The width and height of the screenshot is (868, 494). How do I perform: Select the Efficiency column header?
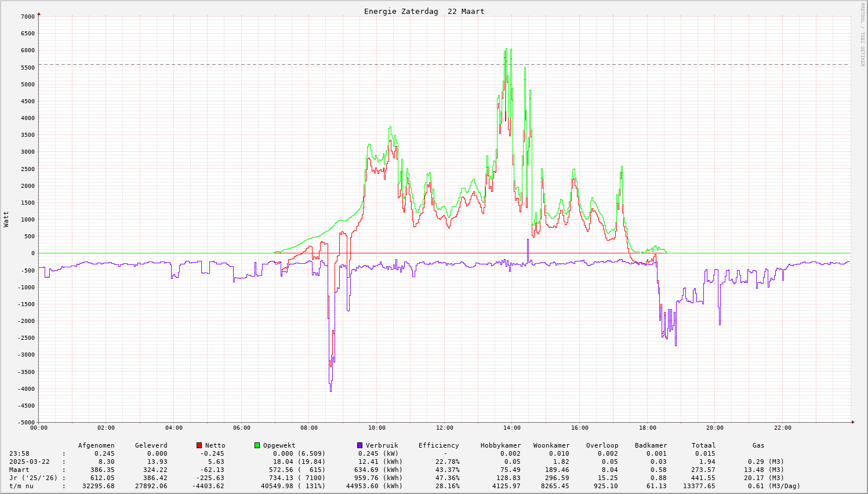click(438, 445)
